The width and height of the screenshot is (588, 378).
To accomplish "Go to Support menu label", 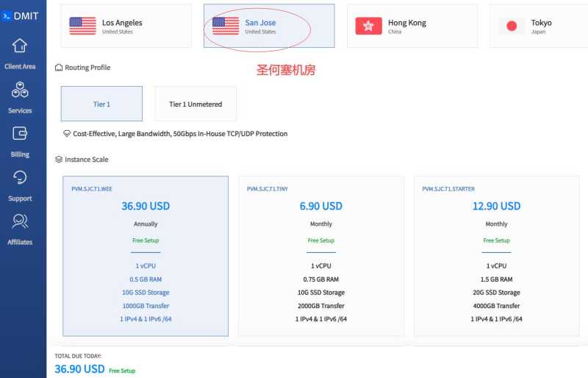I will [20, 199].
